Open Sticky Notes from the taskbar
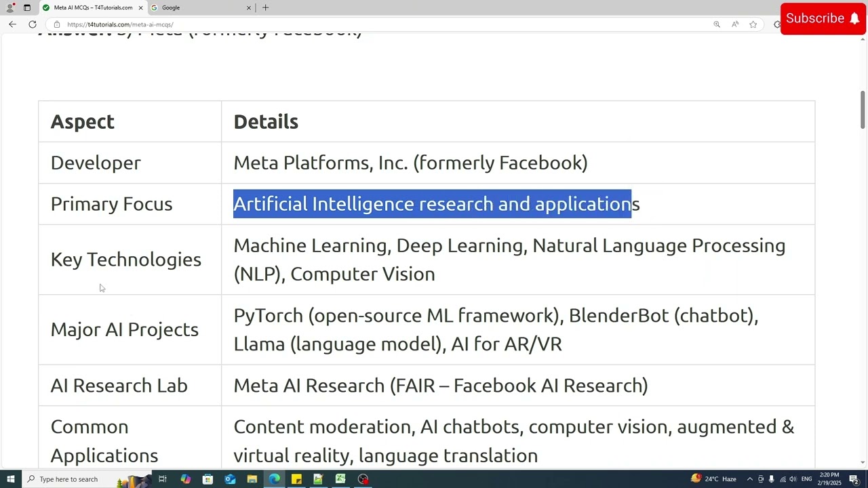The height and width of the screenshot is (488, 868). pyautogui.click(x=296, y=479)
